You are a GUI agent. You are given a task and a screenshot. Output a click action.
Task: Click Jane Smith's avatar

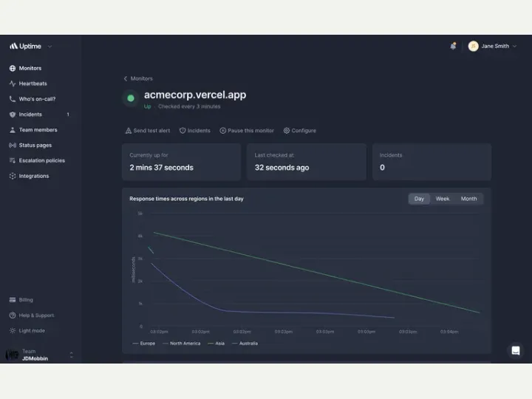474,46
